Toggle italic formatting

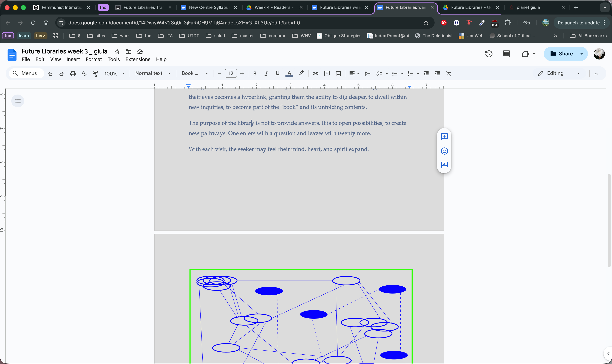[x=266, y=74]
